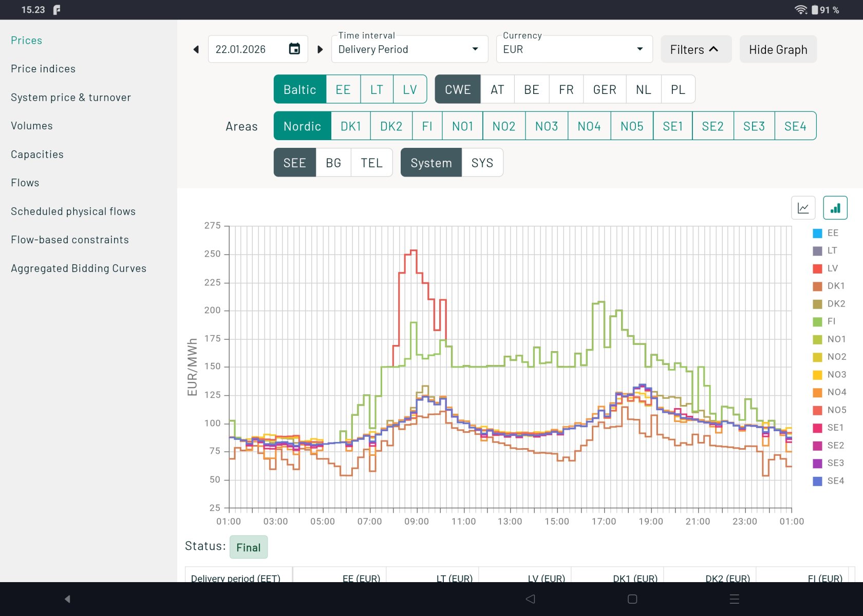The width and height of the screenshot is (863, 616).
Task: Open the Currency dropdown
Action: pos(573,49)
